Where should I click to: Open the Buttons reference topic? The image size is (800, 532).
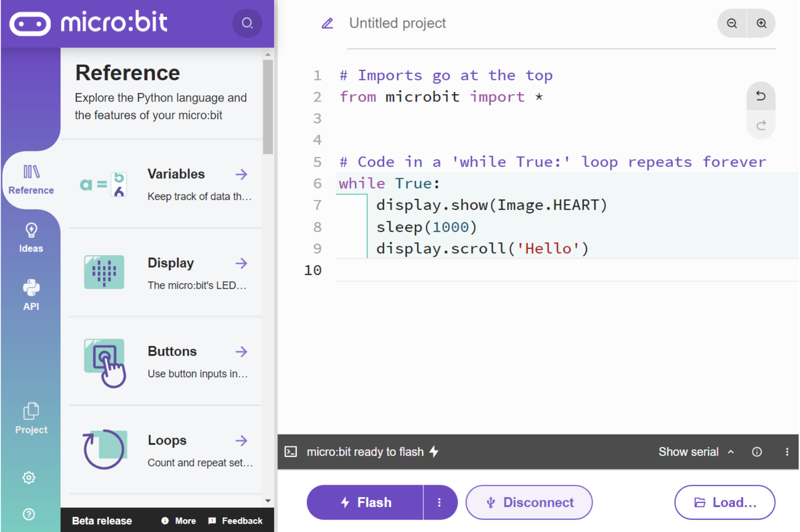click(x=166, y=362)
